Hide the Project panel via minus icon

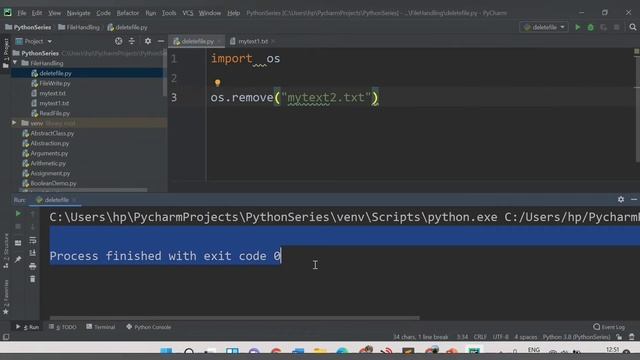(161, 41)
